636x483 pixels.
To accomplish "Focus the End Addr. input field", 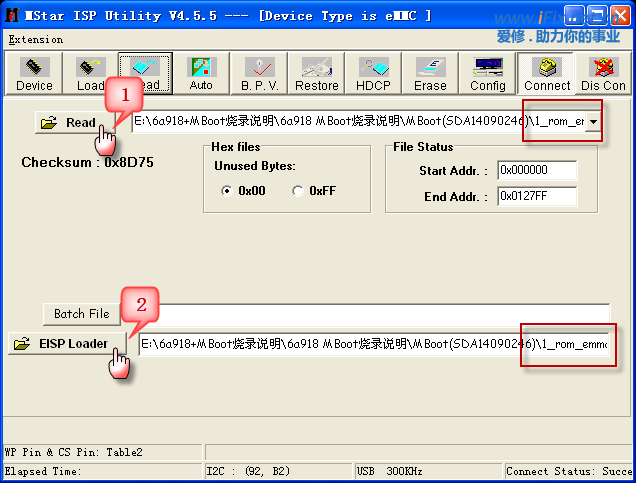I will [x=537, y=196].
